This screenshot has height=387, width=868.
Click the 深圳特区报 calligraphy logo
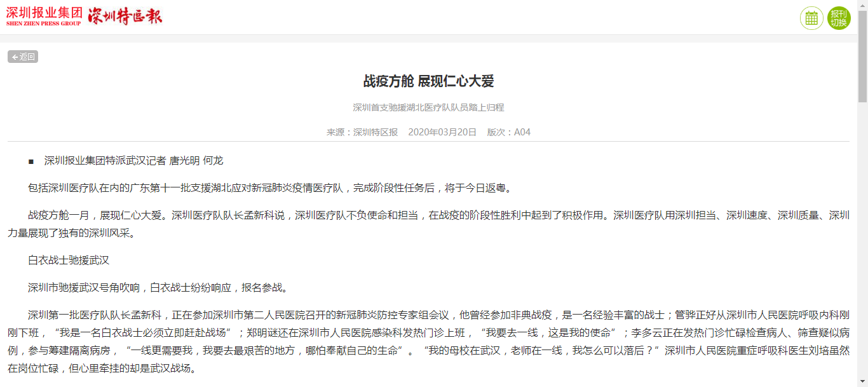(x=125, y=17)
